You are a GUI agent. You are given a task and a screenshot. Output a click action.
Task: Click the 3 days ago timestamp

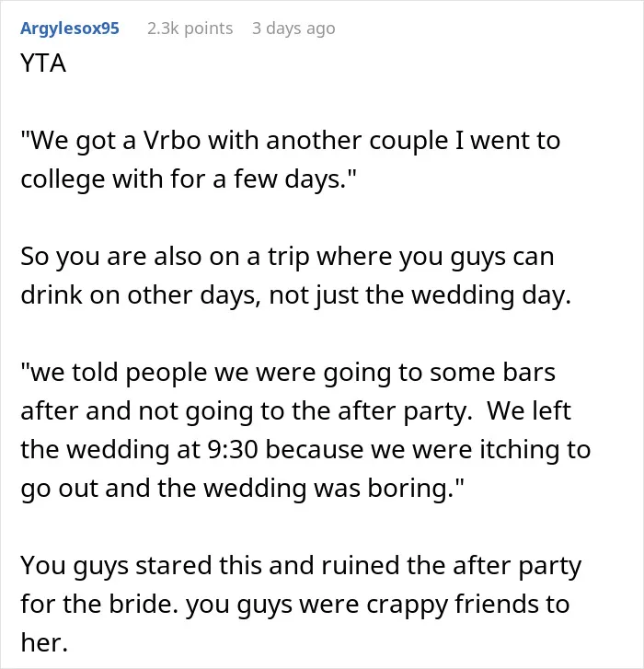(x=293, y=29)
